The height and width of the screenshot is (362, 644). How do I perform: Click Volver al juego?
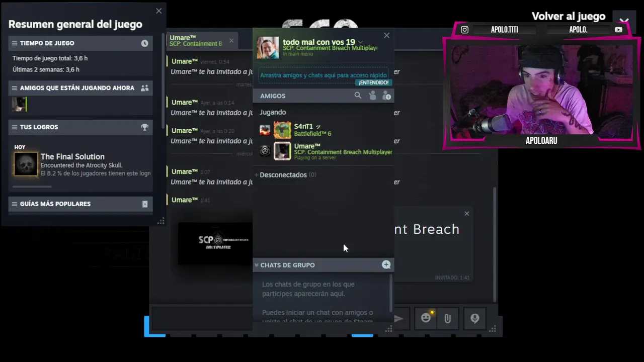pos(569,17)
